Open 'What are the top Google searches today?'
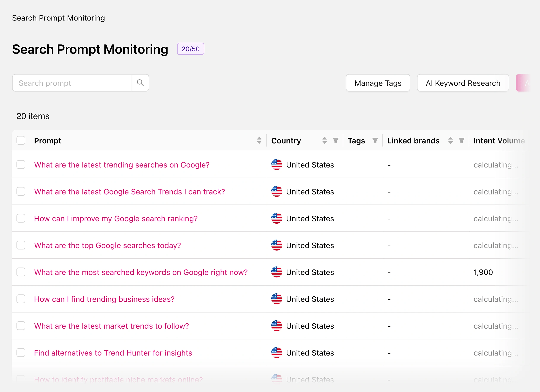The image size is (540, 392). click(107, 245)
